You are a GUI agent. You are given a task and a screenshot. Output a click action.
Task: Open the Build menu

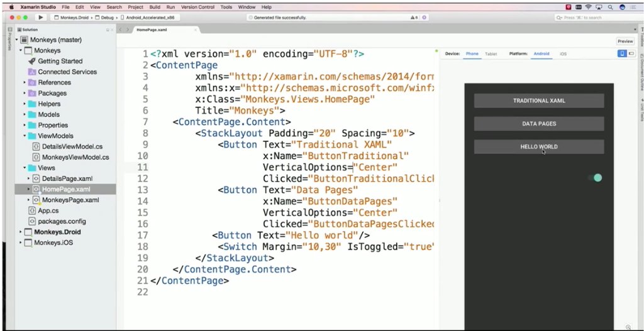coord(155,7)
